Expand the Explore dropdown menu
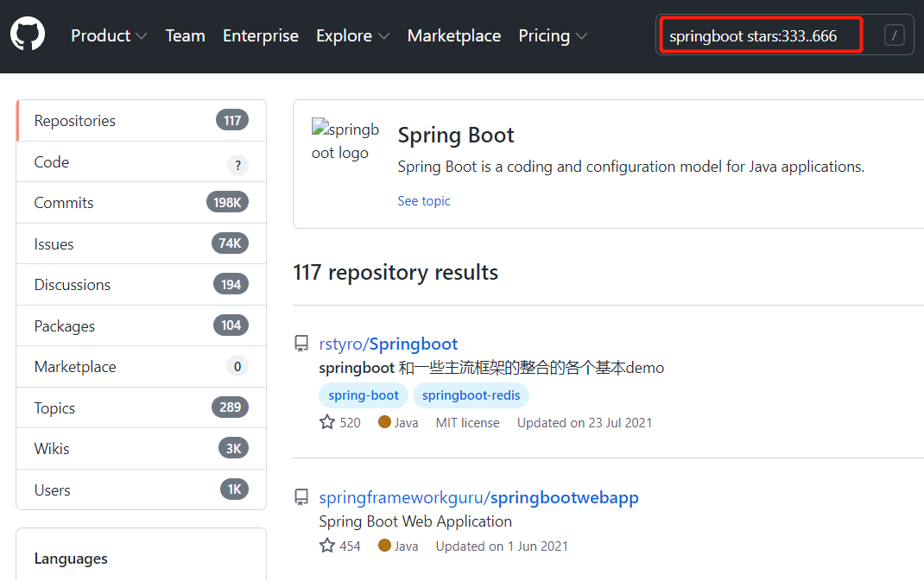Viewport: 924px width, 581px height. tap(352, 35)
